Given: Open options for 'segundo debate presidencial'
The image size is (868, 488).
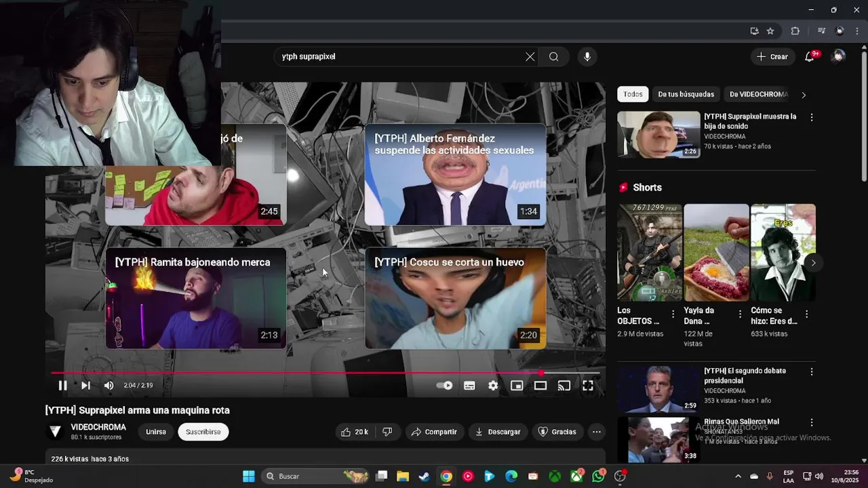Looking at the screenshot, I should 812,371.
